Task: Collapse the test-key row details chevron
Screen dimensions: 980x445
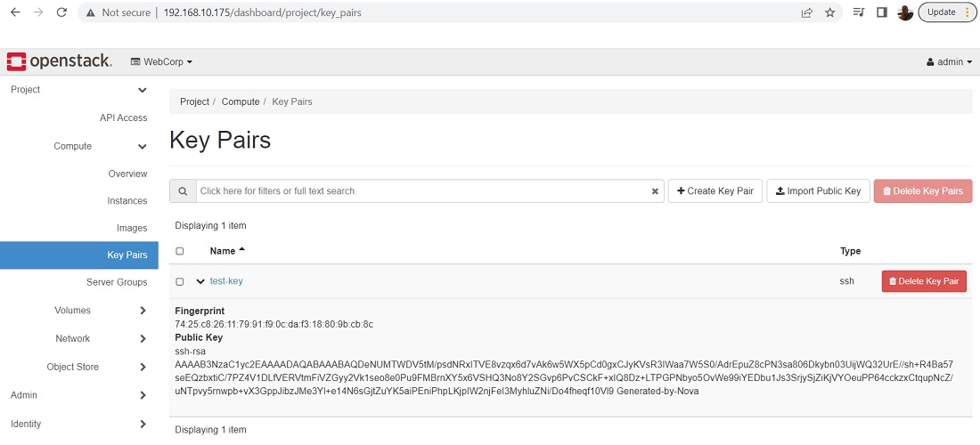Action: pos(200,281)
